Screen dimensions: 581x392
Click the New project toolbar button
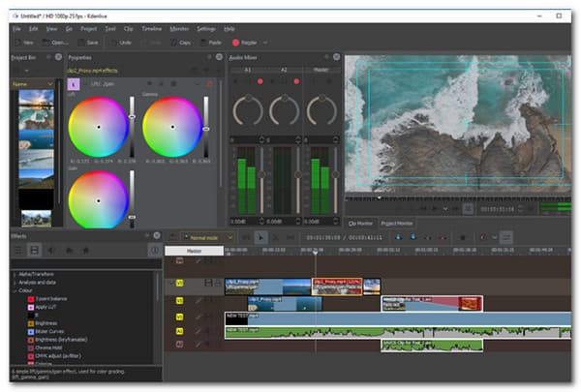pos(24,43)
